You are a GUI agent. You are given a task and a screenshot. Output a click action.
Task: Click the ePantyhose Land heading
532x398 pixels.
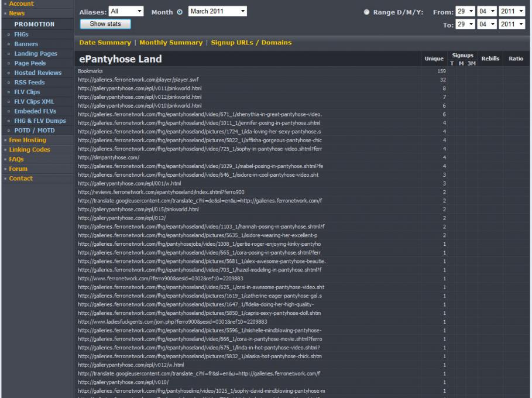121,59
